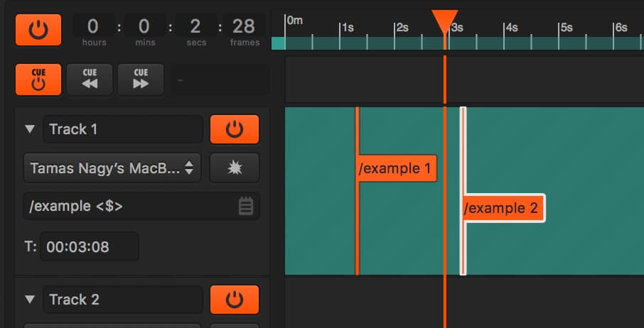The image size is (644, 328).
Task: Click the frames value in the timecode display
Action: click(x=244, y=27)
